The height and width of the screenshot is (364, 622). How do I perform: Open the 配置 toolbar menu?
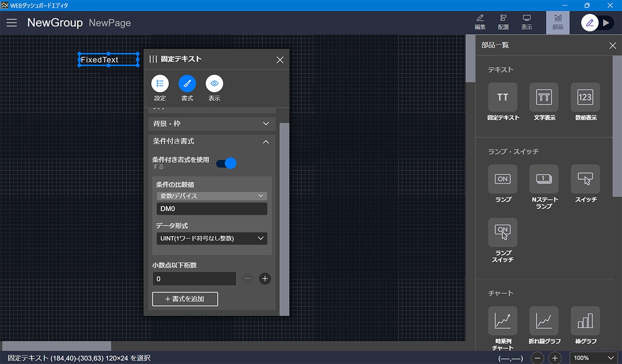pyautogui.click(x=503, y=22)
